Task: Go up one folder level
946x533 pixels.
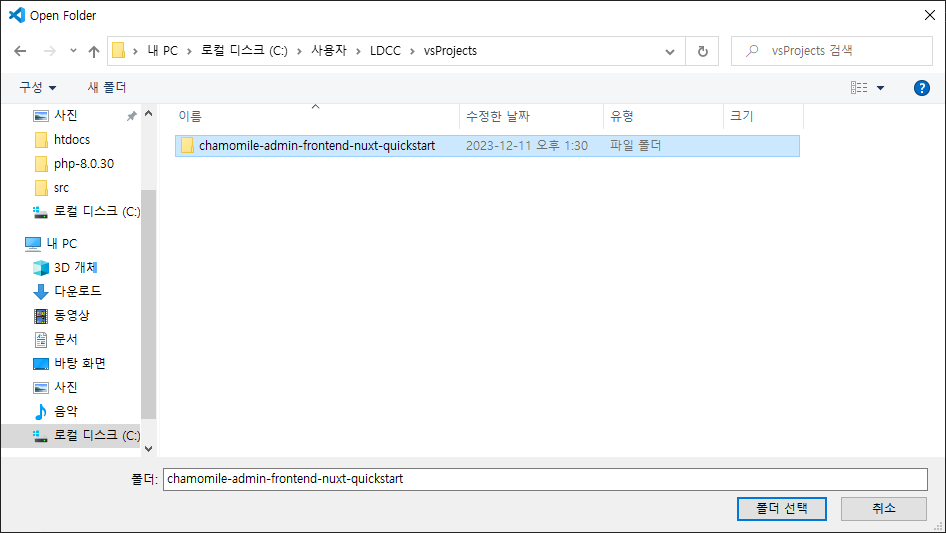Action: [x=94, y=51]
